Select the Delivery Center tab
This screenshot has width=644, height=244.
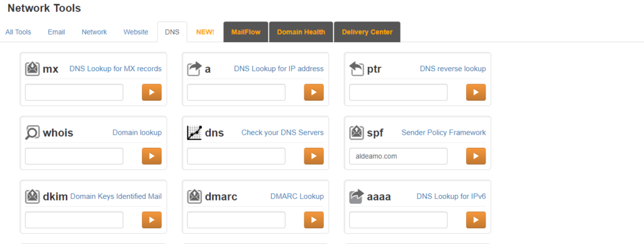(x=367, y=32)
